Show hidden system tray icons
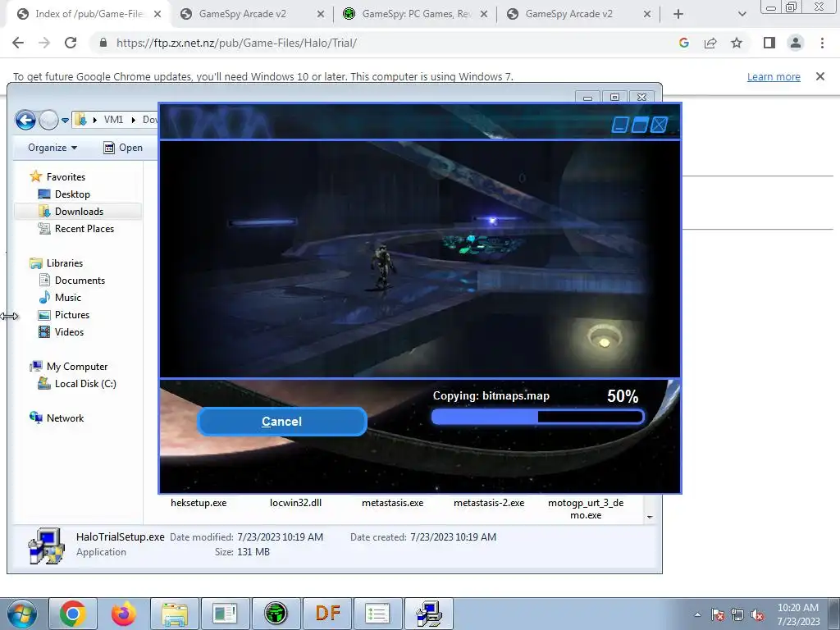Viewport: 840px width, 630px height. [697, 614]
